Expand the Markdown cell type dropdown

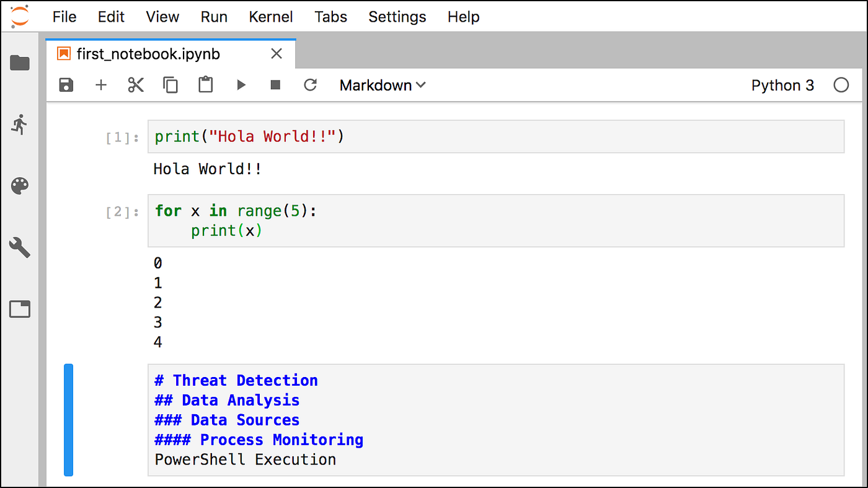tap(383, 86)
